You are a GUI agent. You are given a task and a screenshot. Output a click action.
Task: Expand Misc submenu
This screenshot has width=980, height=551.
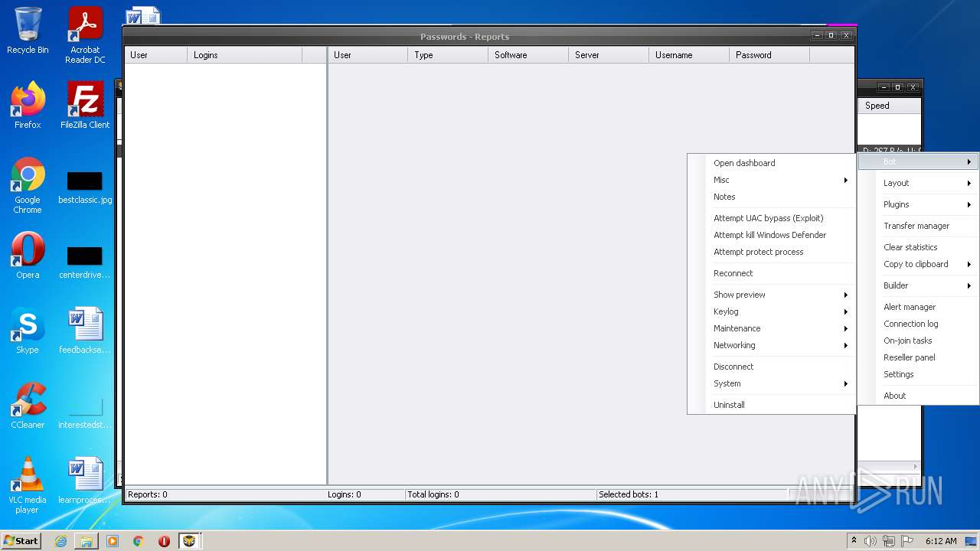pyautogui.click(x=772, y=180)
